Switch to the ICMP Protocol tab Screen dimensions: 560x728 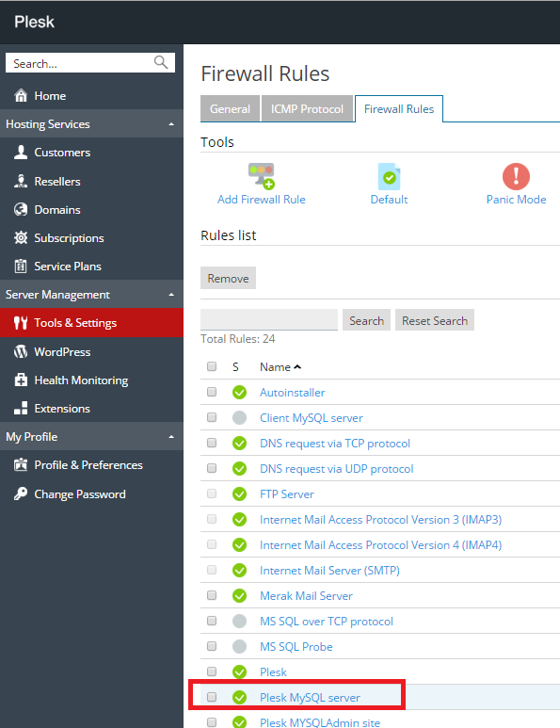pyautogui.click(x=307, y=108)
